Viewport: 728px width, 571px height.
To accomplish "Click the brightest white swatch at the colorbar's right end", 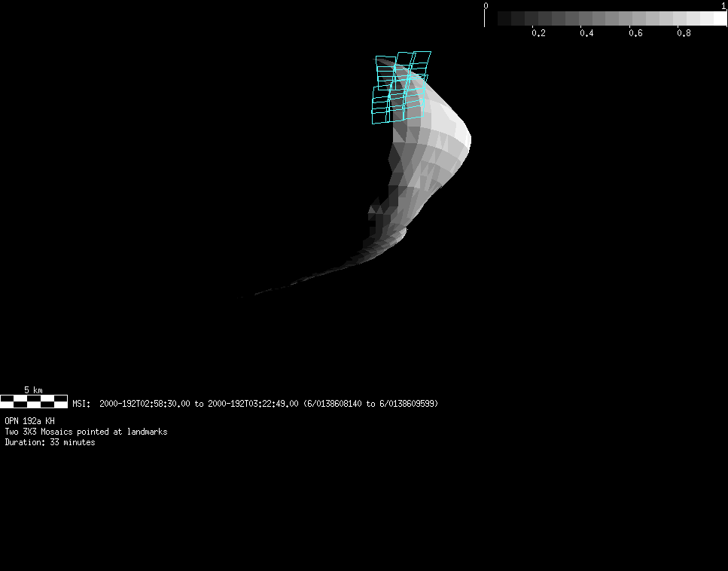I will tap(720, 18).
